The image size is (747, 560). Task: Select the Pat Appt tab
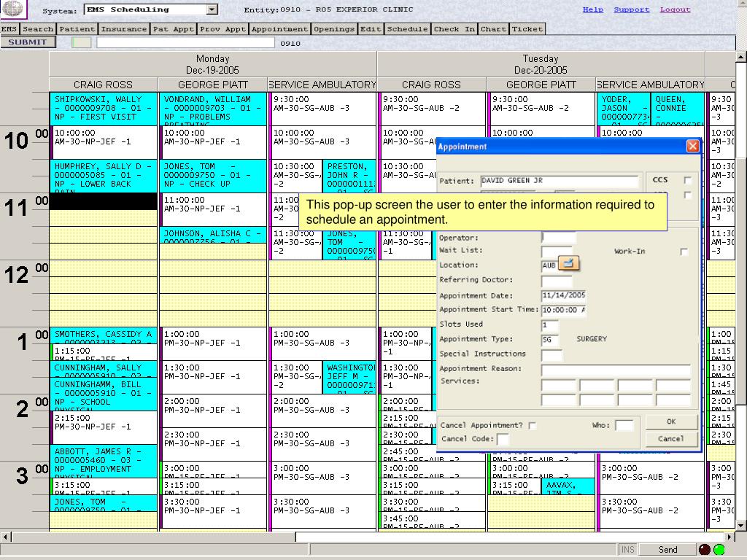[174, 29]
